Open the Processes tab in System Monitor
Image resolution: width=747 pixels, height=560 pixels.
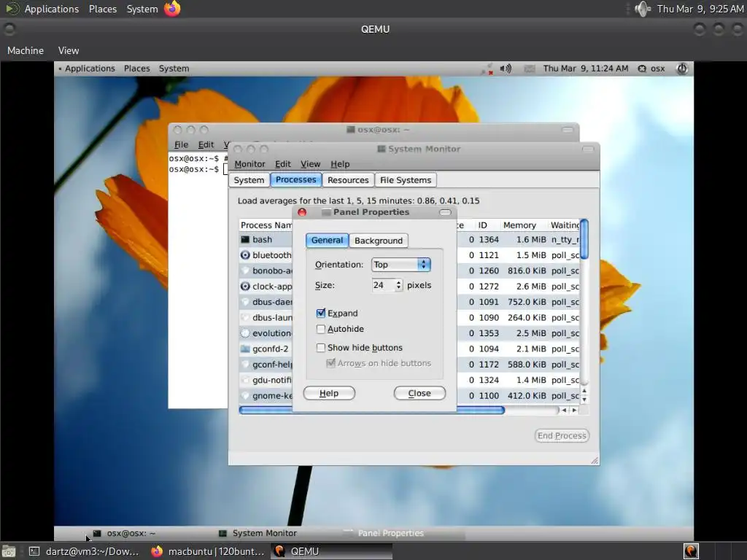pos(296,180)
